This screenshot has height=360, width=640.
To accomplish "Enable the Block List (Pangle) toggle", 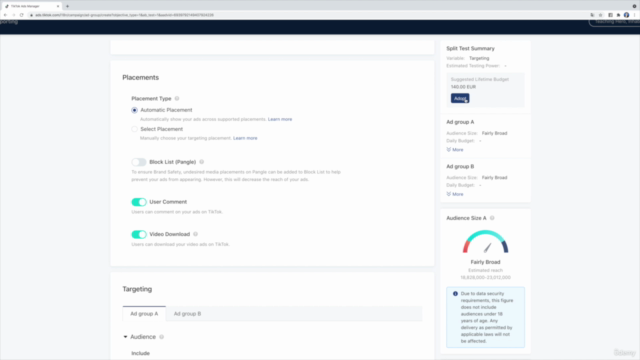I will [139, 162].
